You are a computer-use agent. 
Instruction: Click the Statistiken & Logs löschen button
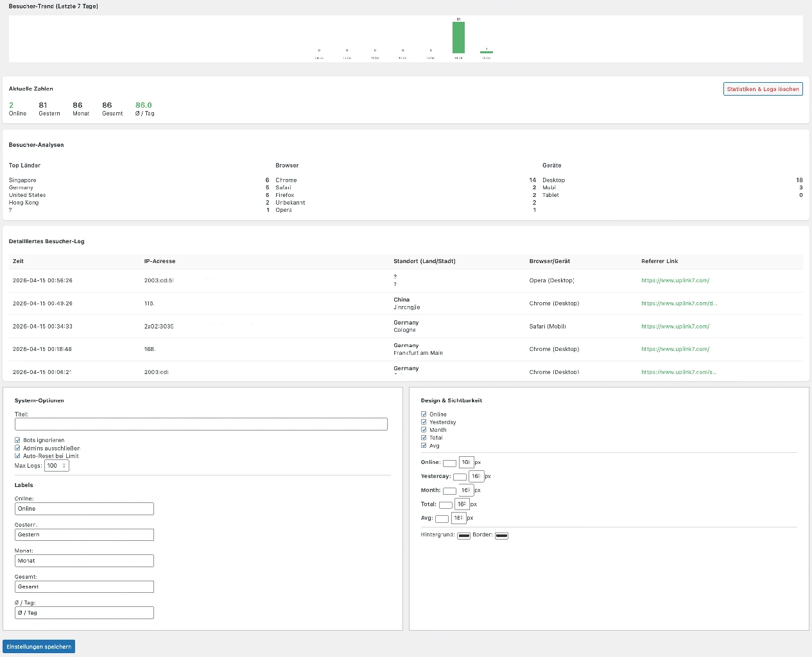click(763, 89)
